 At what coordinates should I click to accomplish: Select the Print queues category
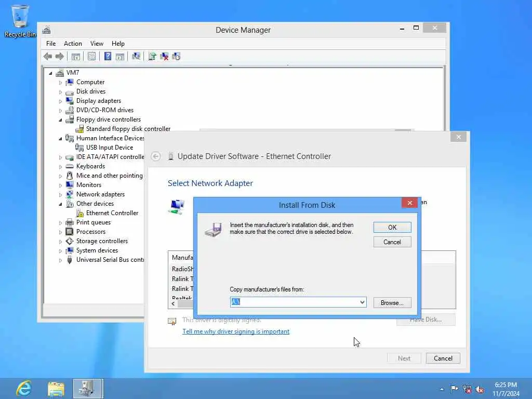pyautogui.click(x=94, y=222)
